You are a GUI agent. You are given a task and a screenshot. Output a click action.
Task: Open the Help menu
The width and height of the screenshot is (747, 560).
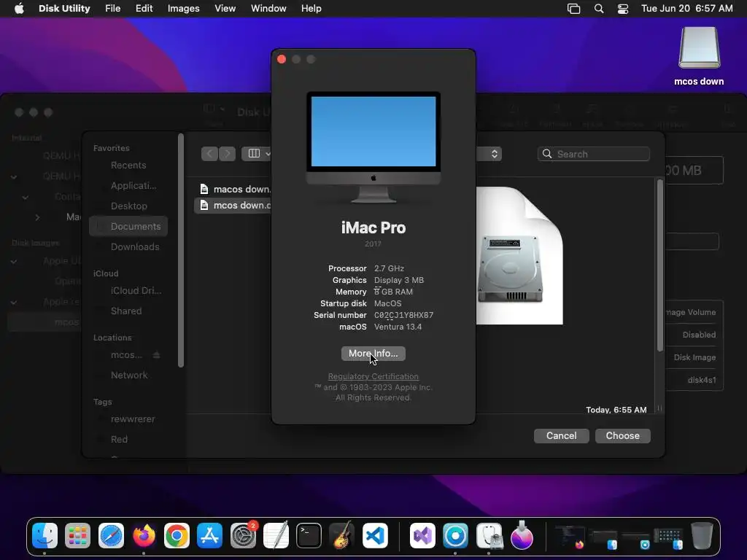point(311,9)
